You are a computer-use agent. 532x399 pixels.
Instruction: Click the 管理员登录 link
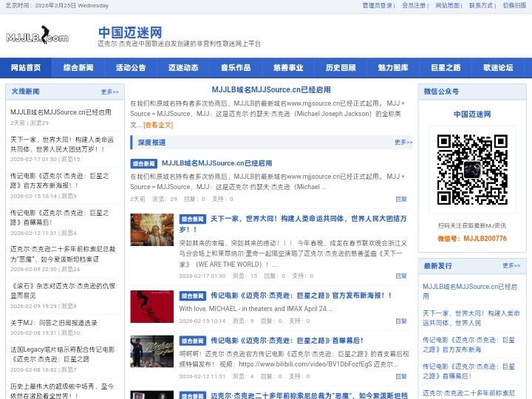click(x=378, y=5)
